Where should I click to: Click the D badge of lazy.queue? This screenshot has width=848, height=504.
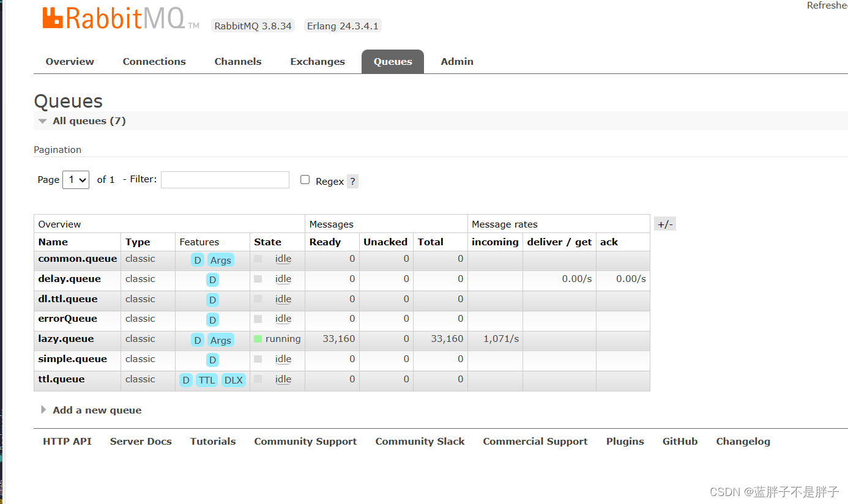click(198, 340)
